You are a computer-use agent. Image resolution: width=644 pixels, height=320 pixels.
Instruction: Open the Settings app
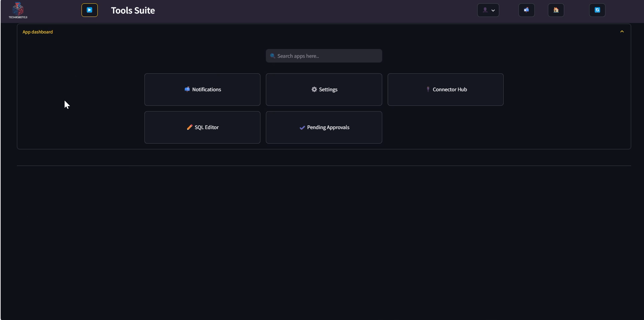click(x=324, y=90)
